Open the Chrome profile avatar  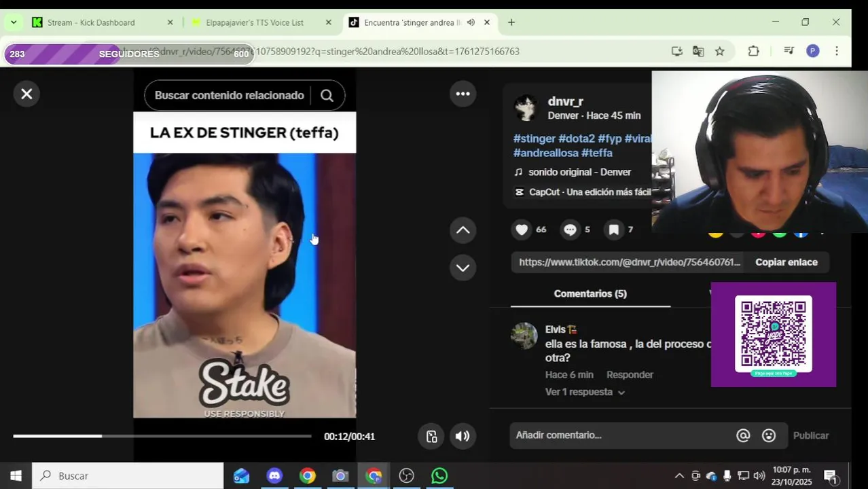pos(812,51)
